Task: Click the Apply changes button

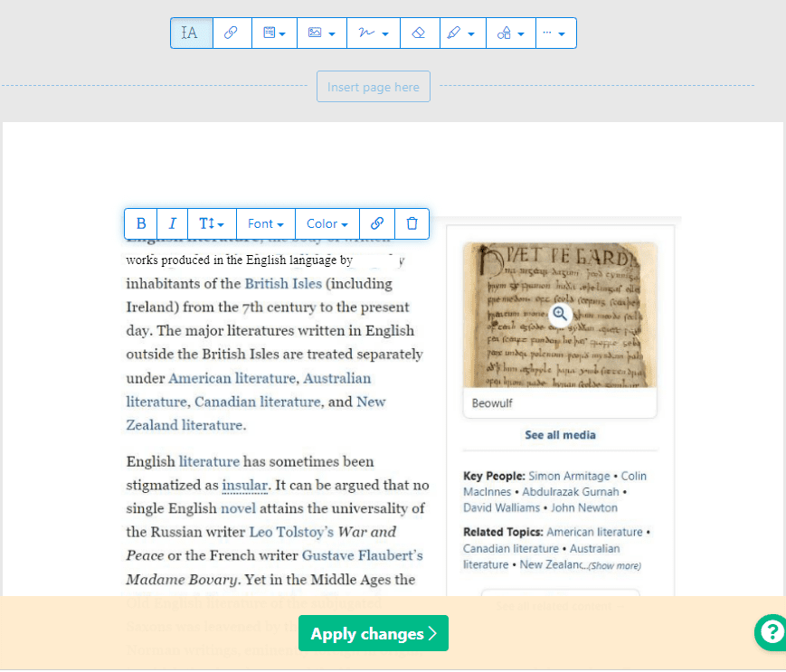Action: (x=373, y=634)
